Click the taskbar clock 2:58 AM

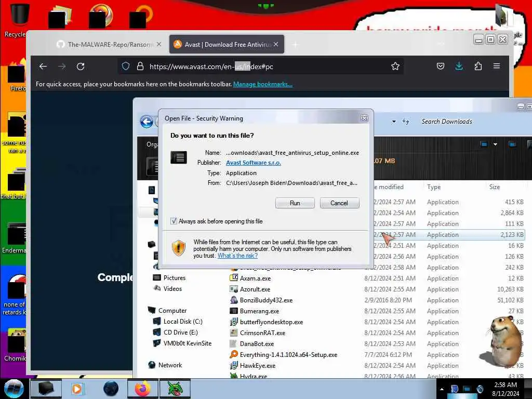(x=506, y=385)
